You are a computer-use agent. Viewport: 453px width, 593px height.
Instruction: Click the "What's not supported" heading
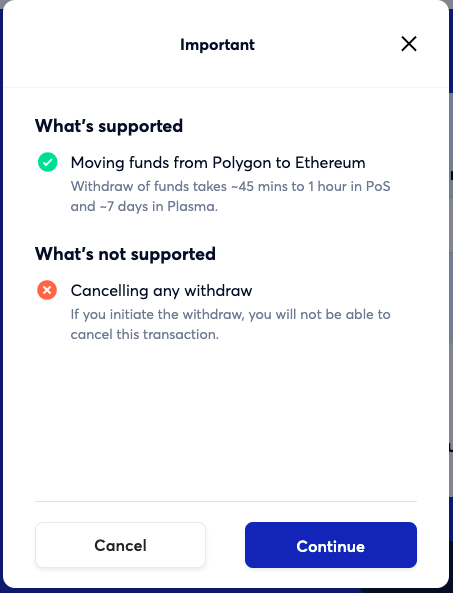(125, 253)
